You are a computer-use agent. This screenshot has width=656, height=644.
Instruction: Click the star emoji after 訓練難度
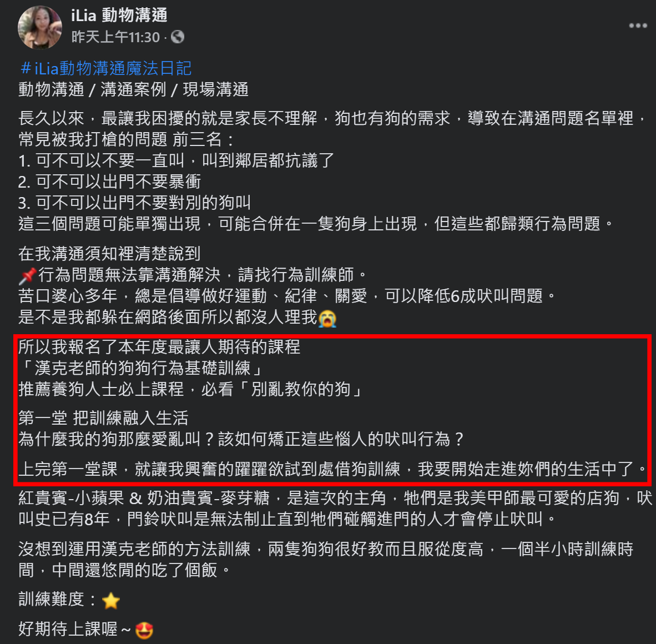111,601
